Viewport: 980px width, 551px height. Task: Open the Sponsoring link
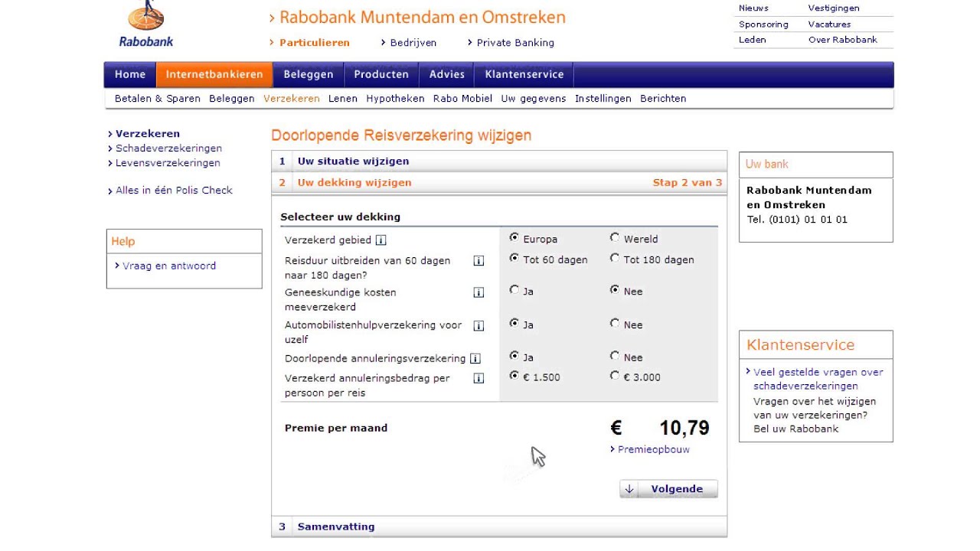pos(763,24)
